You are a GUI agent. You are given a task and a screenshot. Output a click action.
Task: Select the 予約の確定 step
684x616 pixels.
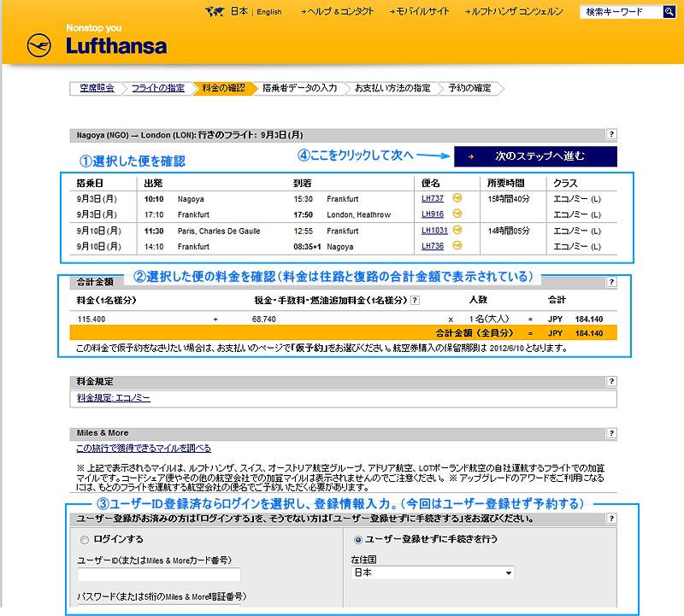point(469,88)
